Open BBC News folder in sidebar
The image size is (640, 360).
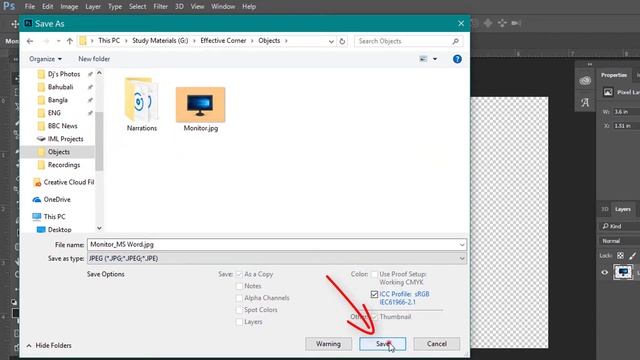coord(62,126)
